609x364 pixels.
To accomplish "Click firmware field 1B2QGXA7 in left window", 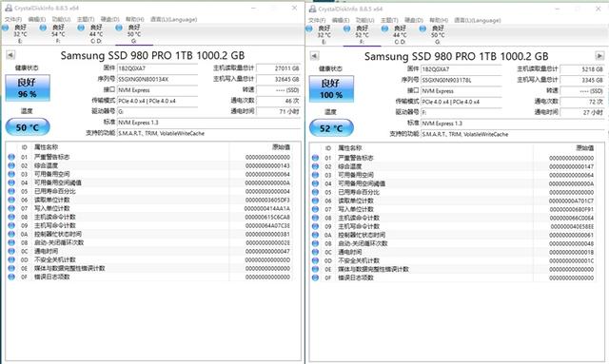I will (x=157, y=68).
